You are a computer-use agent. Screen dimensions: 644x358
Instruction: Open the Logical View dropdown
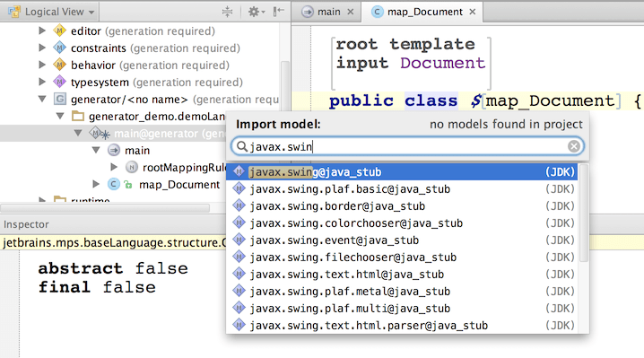pyautogui.click(x=54, y=12)
